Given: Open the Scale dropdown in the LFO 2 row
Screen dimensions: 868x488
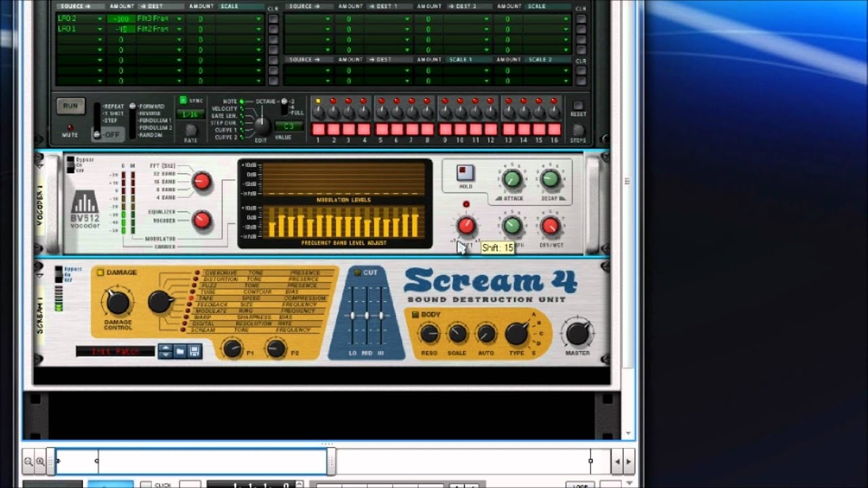Looking at the screenshot, I should (x=239, y=19).
